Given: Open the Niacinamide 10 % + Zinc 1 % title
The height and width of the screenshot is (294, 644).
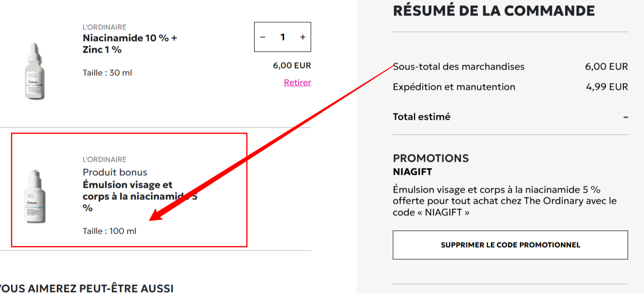Looking at the screenshot, I should point(130,43).
